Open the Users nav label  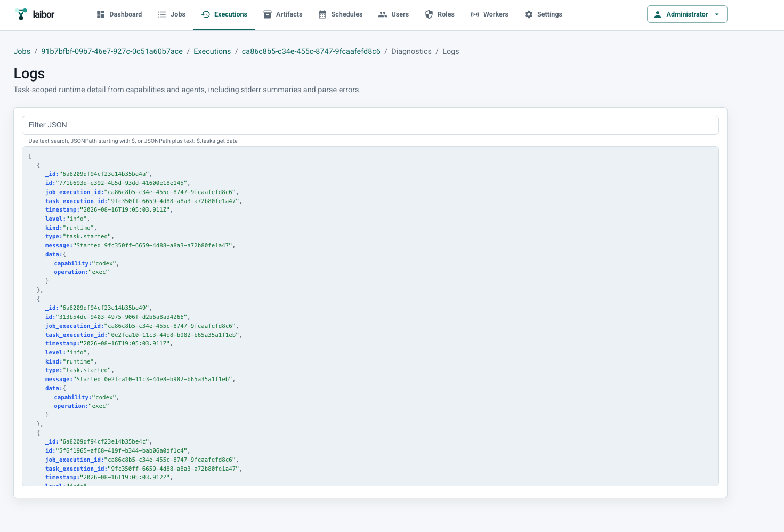pyautogui.click(x=400, y=14)
